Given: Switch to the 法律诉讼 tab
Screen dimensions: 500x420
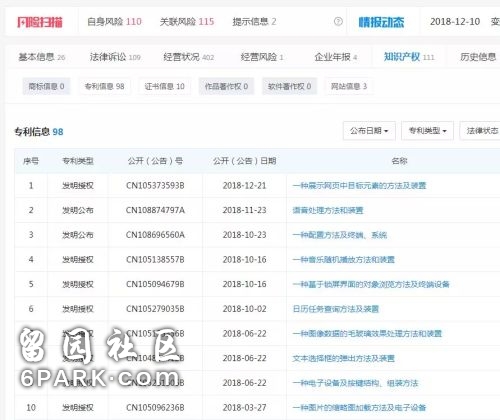Looking at the screenshot, I should [115, 57].
